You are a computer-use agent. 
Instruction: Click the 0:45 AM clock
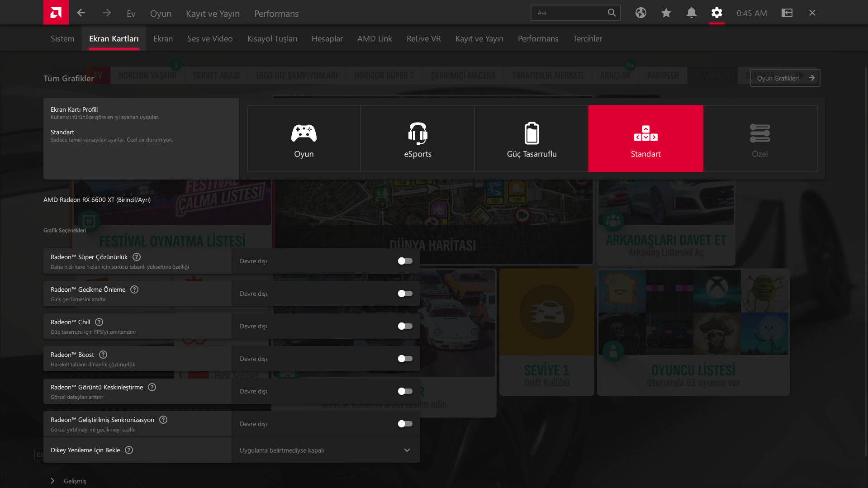coord(752,13)
